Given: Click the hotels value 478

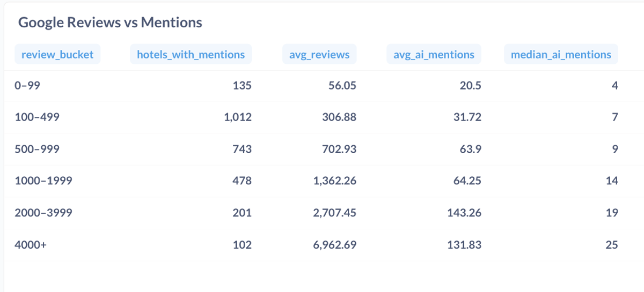Looking at the screenshot, I should click(242, 181).
